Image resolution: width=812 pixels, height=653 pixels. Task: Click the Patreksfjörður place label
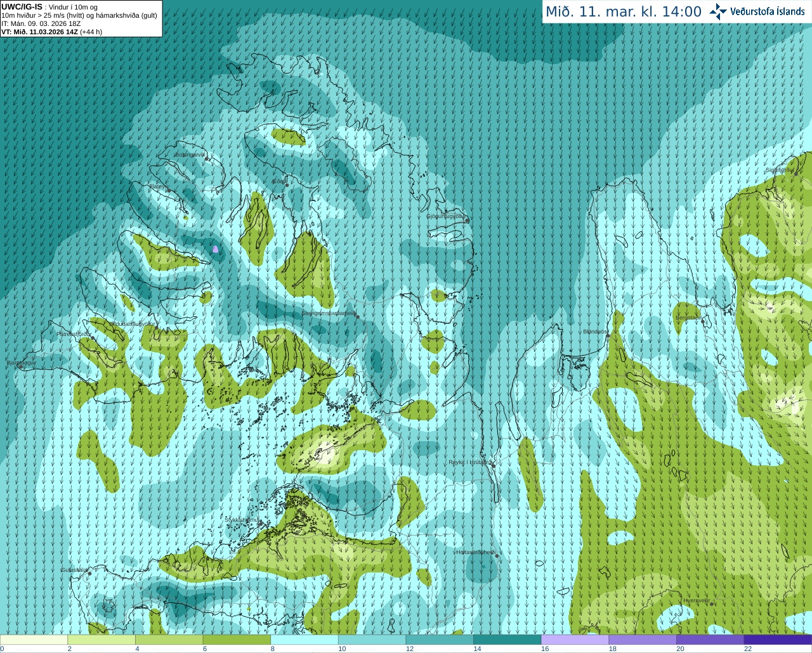pyautogui.click(x=74, y=333)
